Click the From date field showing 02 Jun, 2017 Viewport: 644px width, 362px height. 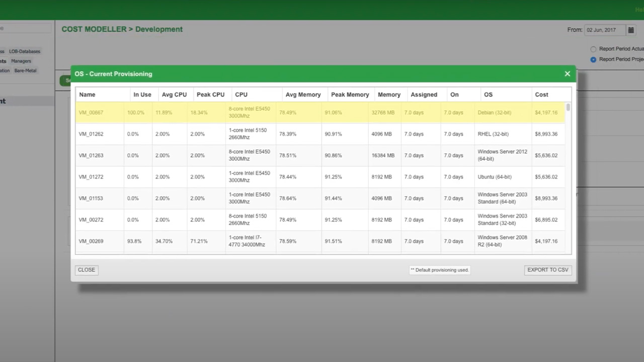point(604,30)
